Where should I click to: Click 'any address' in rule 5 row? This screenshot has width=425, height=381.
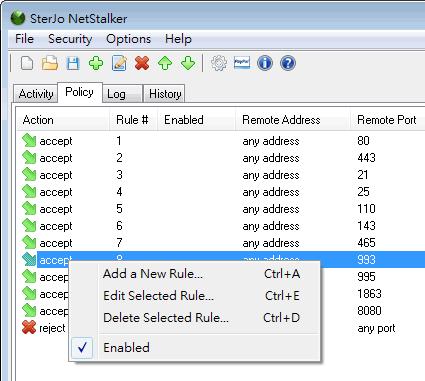point(271,209)
